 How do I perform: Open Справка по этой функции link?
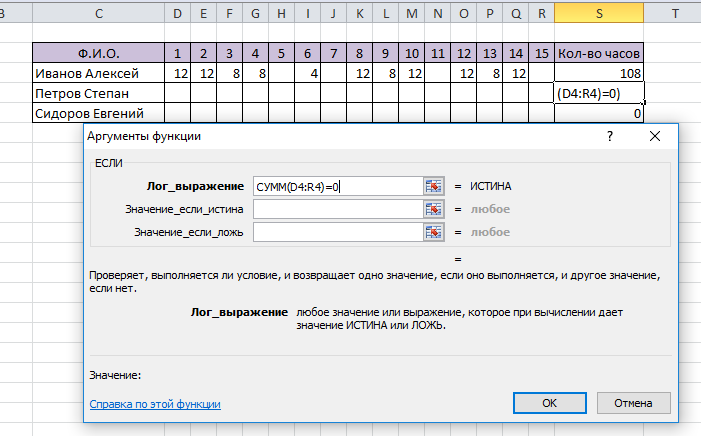[155, 404]
